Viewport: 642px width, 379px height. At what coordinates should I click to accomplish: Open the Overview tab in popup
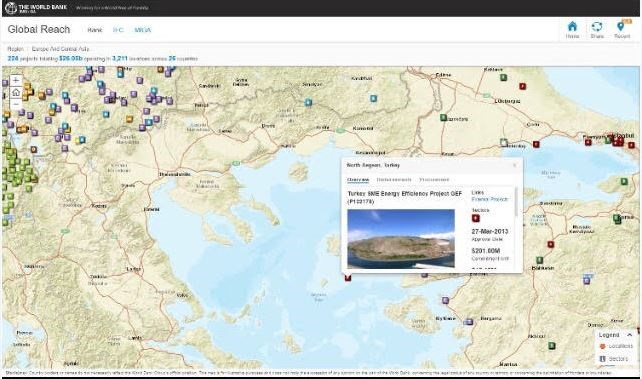[x=358, y=180]
